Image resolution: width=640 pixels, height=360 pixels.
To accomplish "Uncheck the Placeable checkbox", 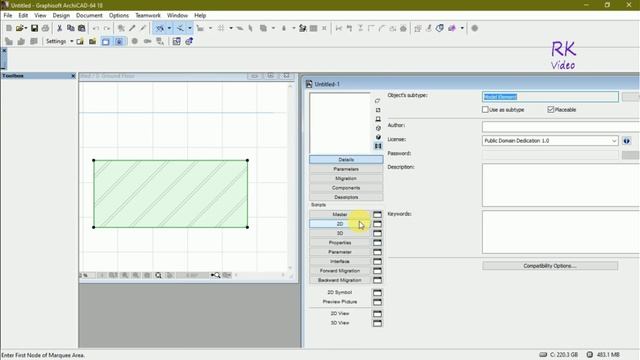I will click(x=551, y=109).
